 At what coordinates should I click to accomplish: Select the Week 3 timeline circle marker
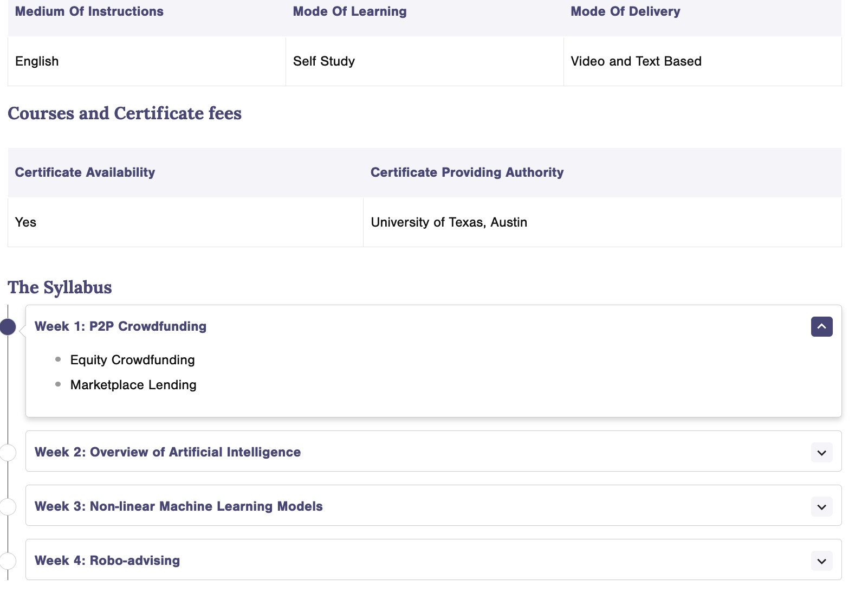pos(8,506)
